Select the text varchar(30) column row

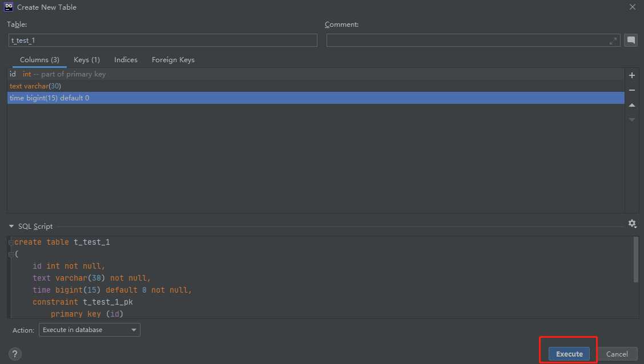(x=315, y=86)
